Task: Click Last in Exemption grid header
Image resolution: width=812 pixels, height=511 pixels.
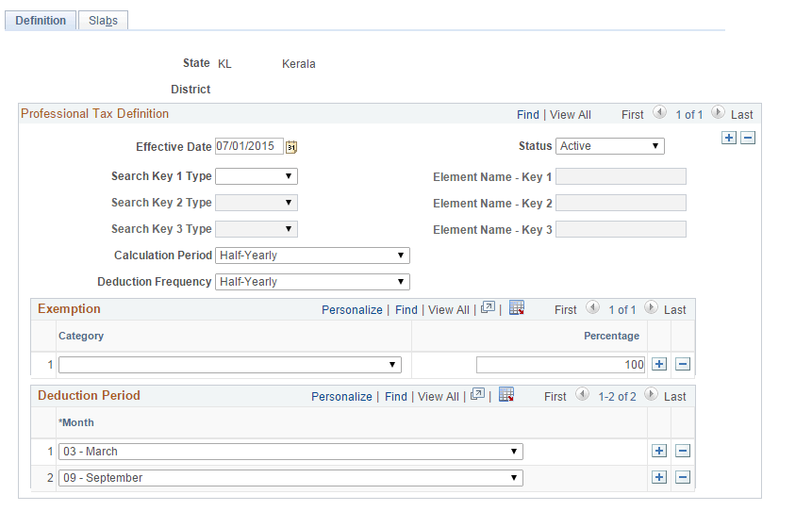Action: click(x=674, y=310)
